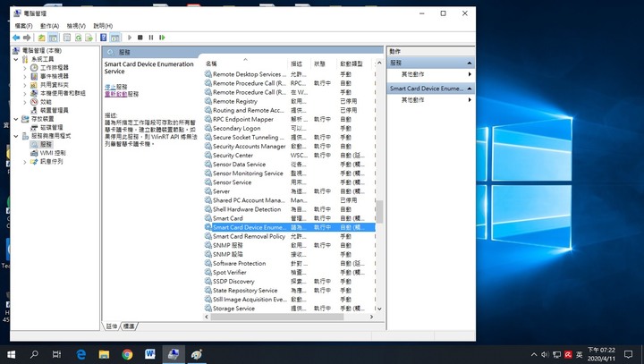Toggle the show/hide action pane icon
The height and width of the screenshot is (364, 644).
point(114,38)
